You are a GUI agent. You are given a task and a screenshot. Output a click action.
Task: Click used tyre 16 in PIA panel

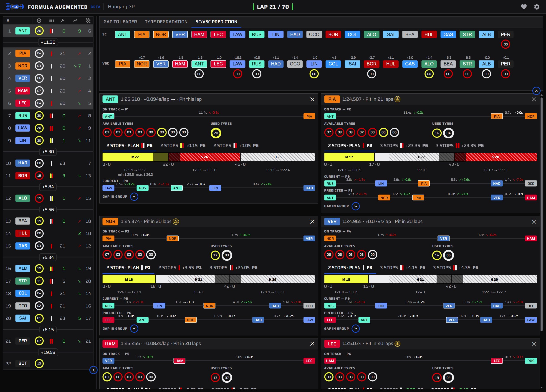click(x=437, y=133)
